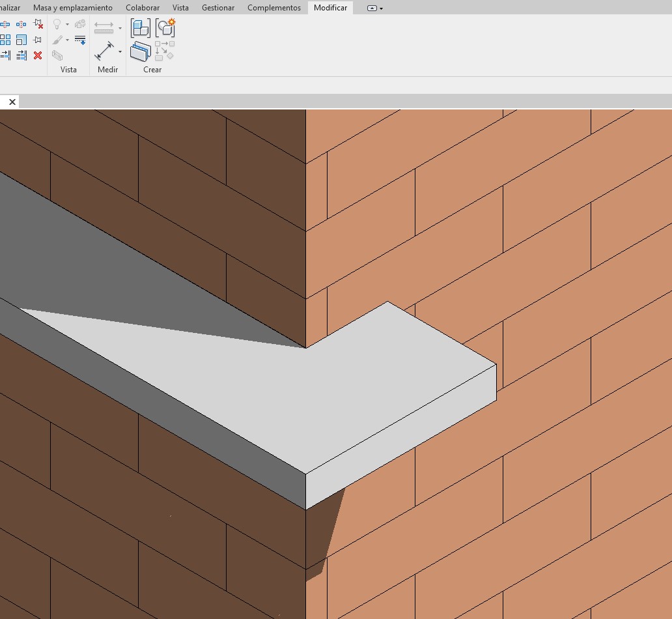Activate the Linework tool
The image size is (672, 619).
[80, 40]
